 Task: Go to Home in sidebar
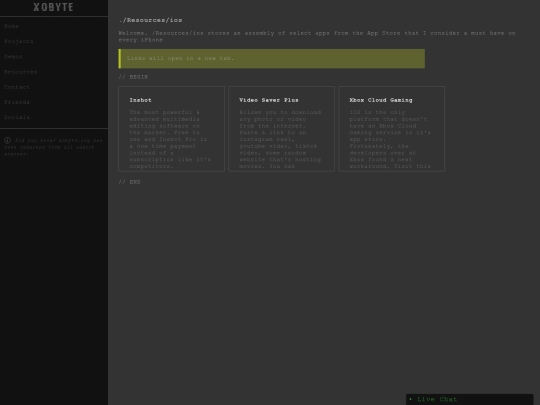(x=11, y=26)
